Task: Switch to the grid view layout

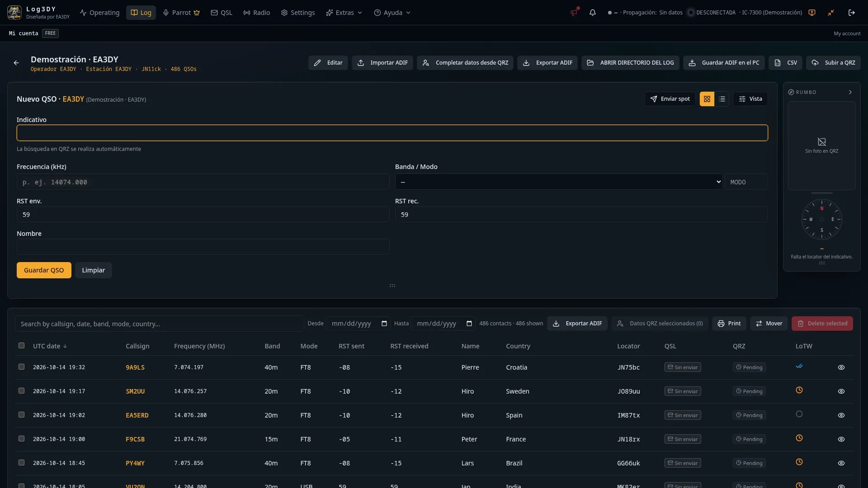Action: [707, 99]
